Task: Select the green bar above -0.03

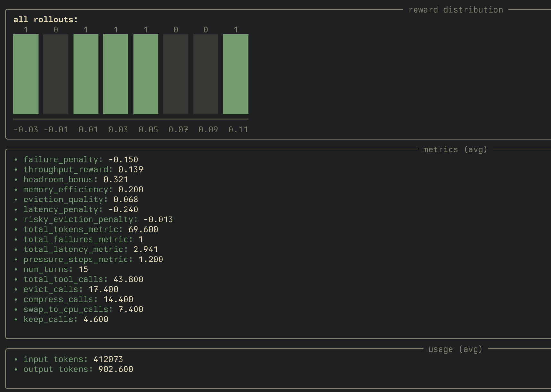Action: 26,74
